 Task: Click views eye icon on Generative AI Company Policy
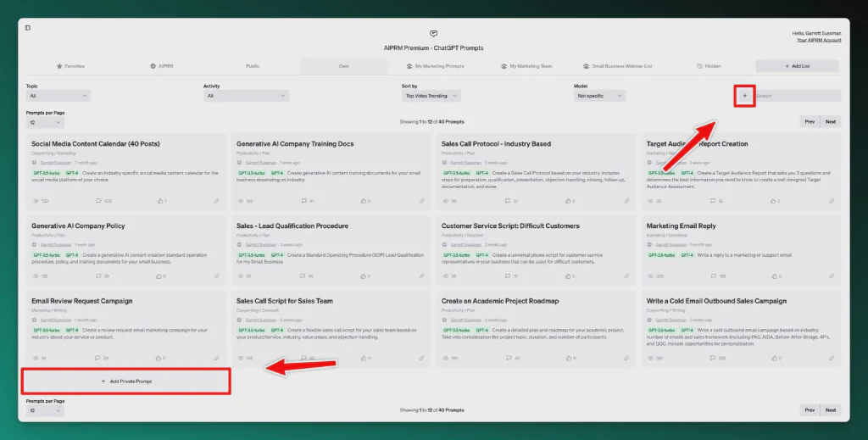click(x=36, y=276)
